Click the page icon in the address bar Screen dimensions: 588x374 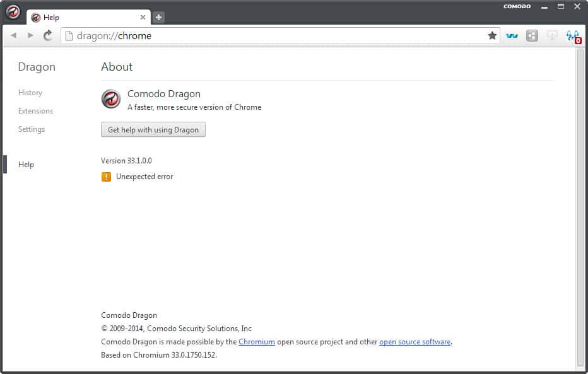tap(69, 35)
